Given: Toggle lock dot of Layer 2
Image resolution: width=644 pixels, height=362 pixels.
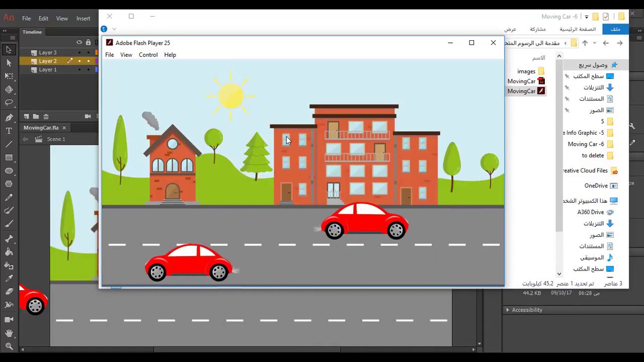Looking at the screenshot, I should click(88, 61).
